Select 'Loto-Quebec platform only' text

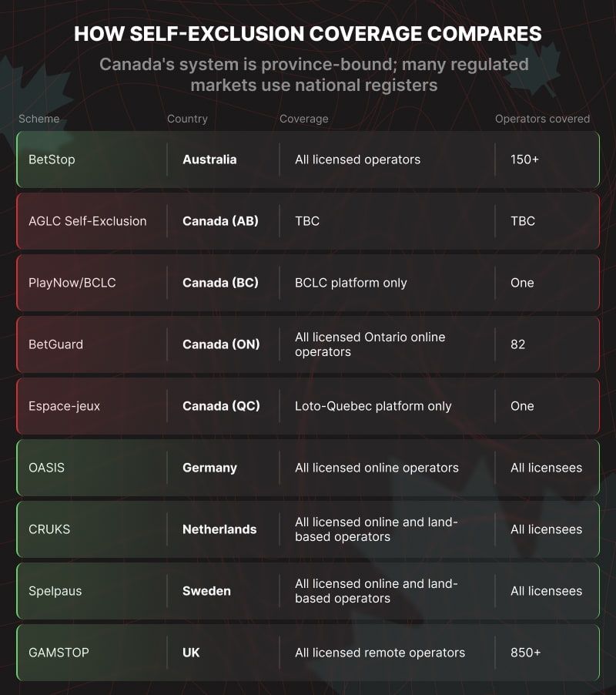(373, 406)
